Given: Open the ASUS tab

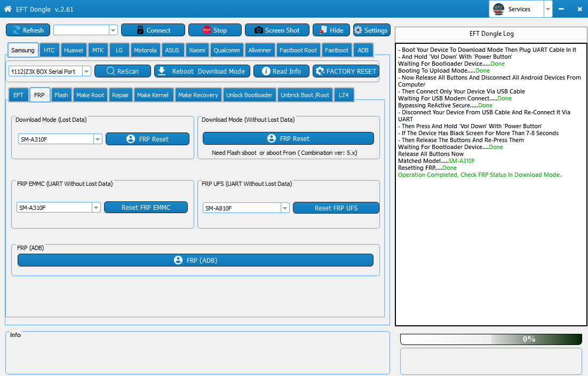Looking at the screenshot, I should 172,50.
